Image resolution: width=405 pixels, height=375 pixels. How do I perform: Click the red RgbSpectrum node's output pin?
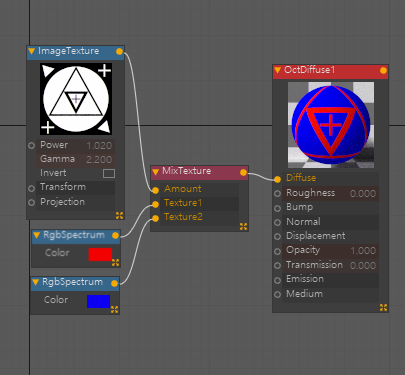point(115,236)
